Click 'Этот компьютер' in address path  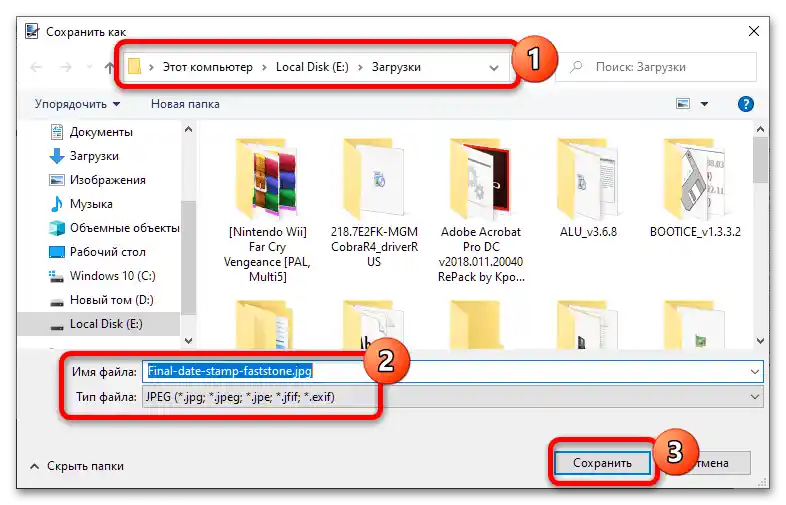(208, 67)
